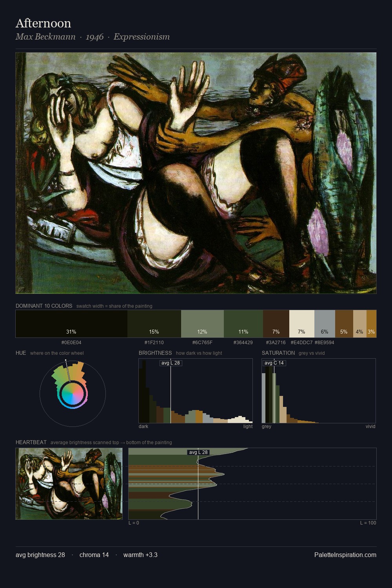
Task: Click the 'BRIGHTNESS' section heading
Action: click(155, 353)
